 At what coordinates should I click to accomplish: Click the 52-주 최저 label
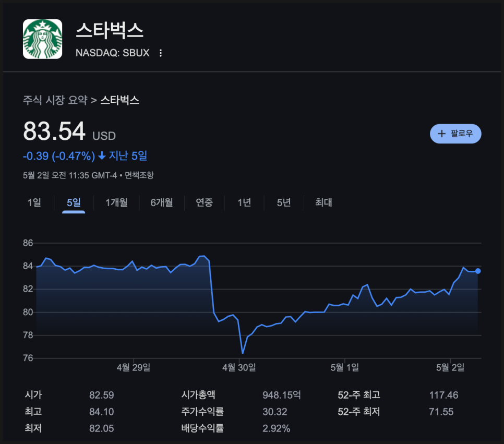tap(359, 412)
